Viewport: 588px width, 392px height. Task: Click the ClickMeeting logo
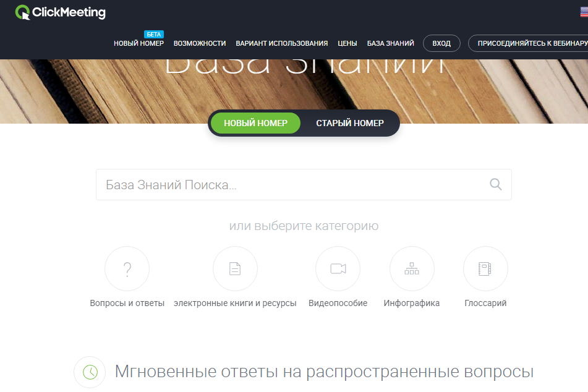coord(61,12)
